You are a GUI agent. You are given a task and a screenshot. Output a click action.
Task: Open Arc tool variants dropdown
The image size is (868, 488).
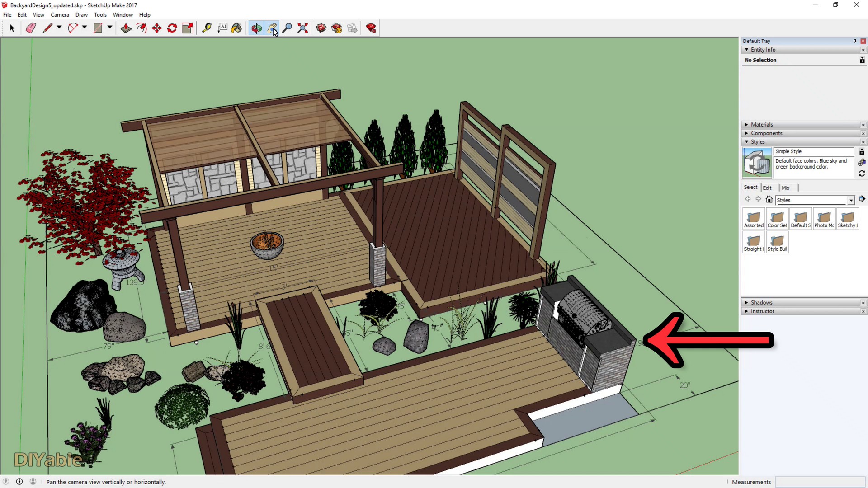[x=85, y=28]
